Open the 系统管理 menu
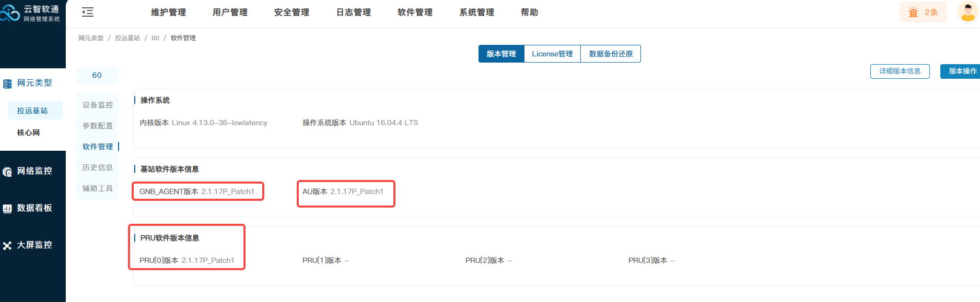Image resolution: width=980 pixels, height=302 pixels. (476, 13)
